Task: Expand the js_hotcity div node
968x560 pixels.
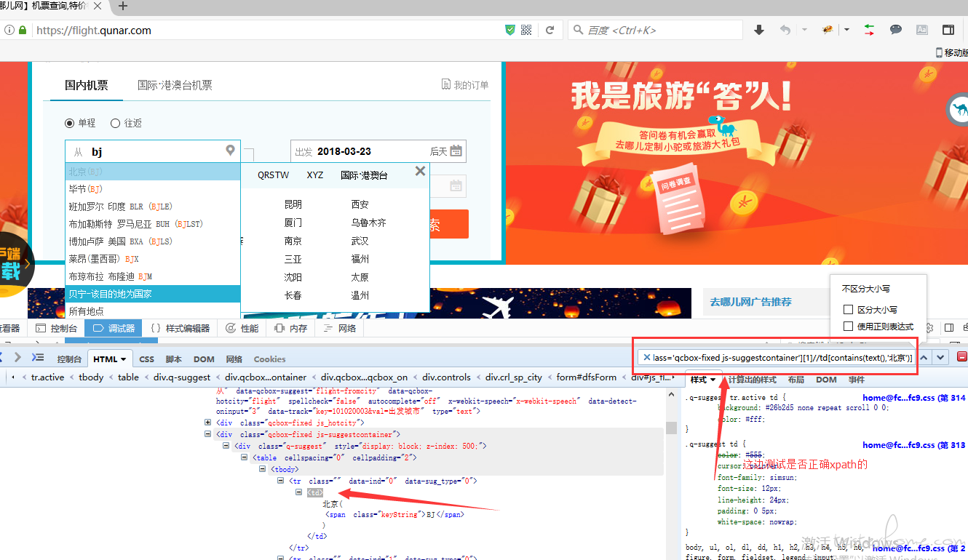Action: coord(208,422)
